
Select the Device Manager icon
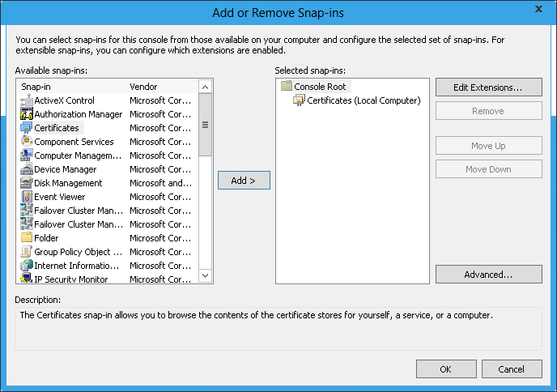26,169
